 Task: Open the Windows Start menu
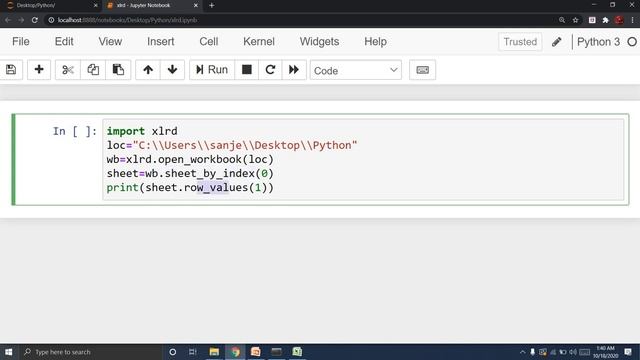point(9,352)
